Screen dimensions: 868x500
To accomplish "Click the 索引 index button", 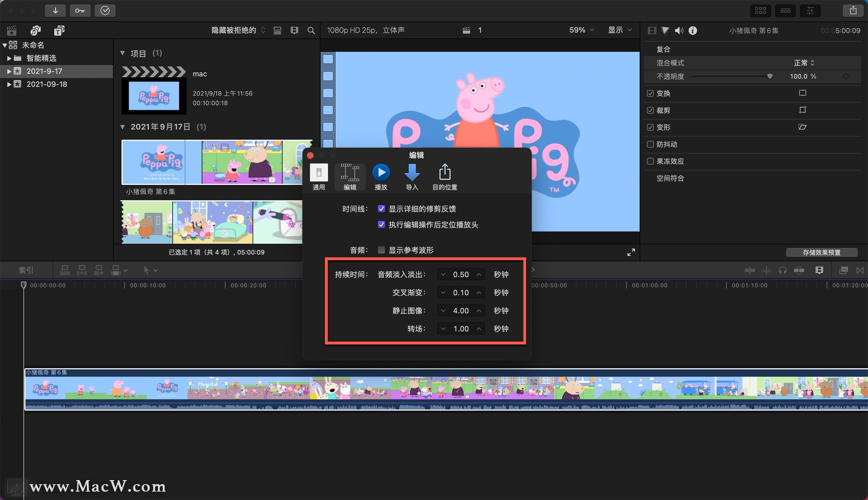I will tap(26, 270).
